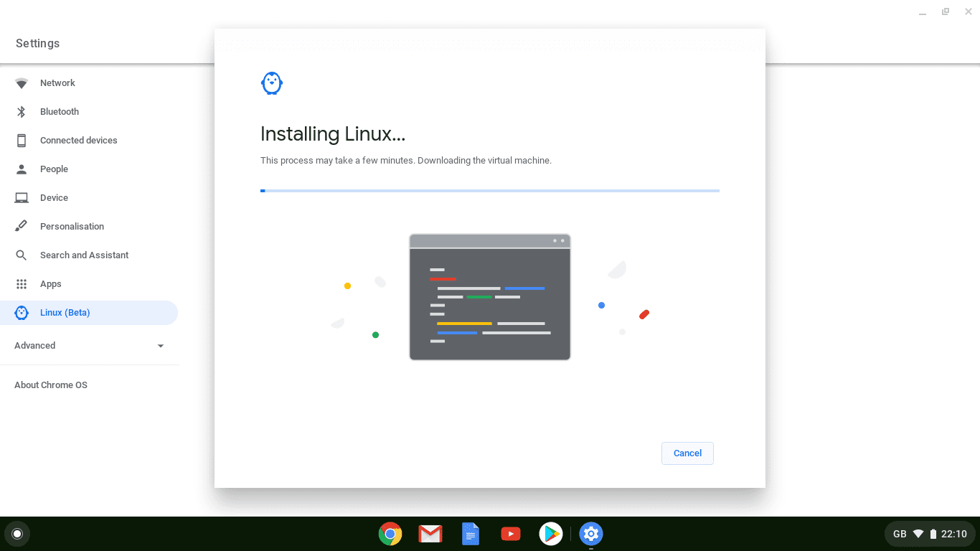Image resolution: width=980 pixels, height=551 pixels.
Task: Click the installation progress bar
Action: (x=490, y=191)
